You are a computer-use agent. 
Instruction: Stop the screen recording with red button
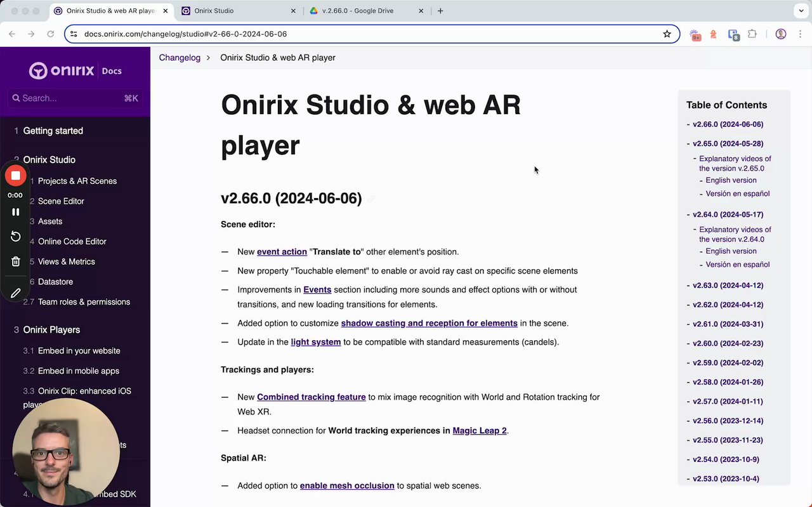[x=16, y=176]
